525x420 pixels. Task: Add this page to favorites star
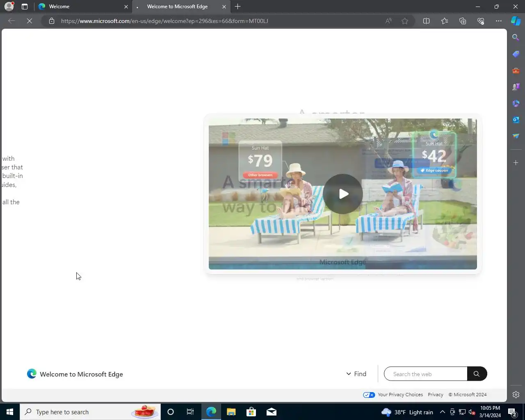[405, 21]
